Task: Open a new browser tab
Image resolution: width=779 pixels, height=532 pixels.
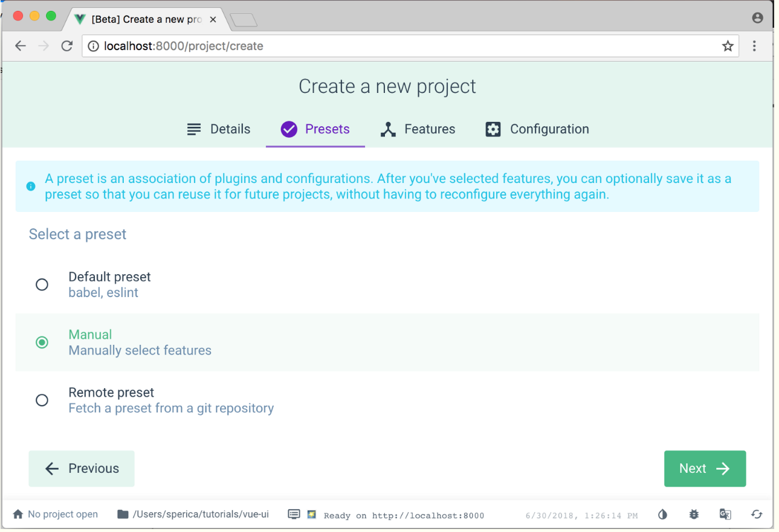Action: [x=244, y=20]
